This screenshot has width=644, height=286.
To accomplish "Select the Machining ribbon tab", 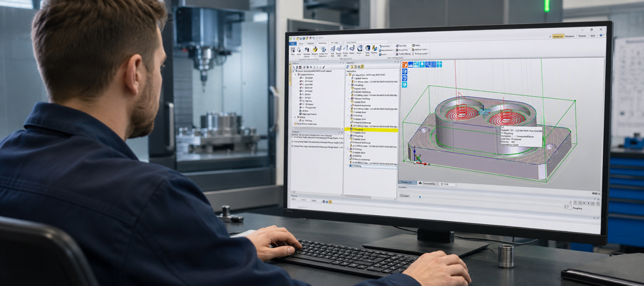I will 323,43.
